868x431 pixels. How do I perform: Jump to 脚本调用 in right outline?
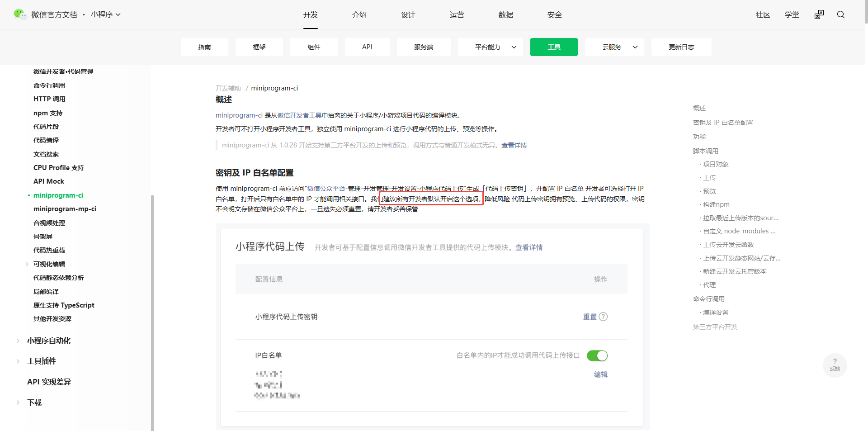(x=706, y=151)
